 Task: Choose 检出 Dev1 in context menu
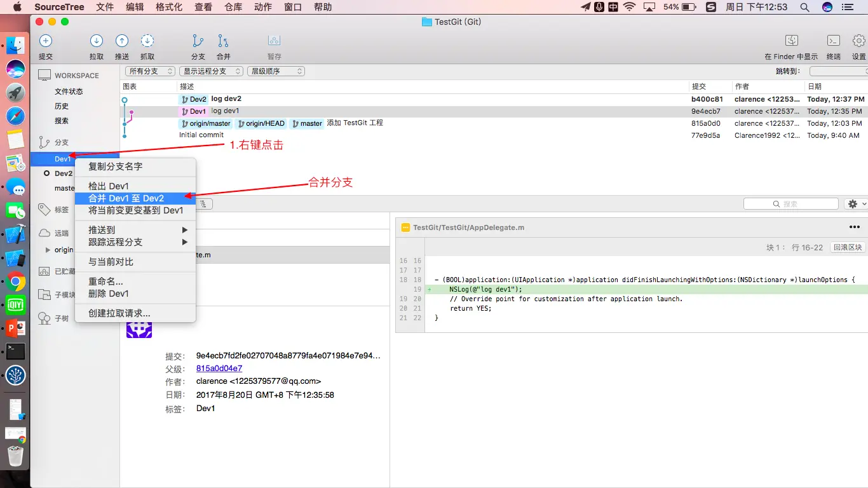pos(135,186)
